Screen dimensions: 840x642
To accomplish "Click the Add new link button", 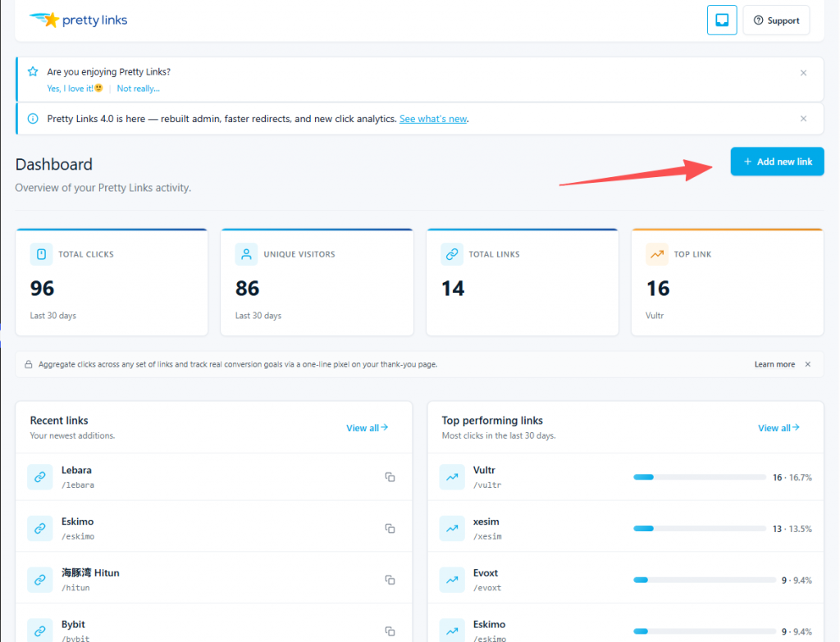I will (777, 162).
